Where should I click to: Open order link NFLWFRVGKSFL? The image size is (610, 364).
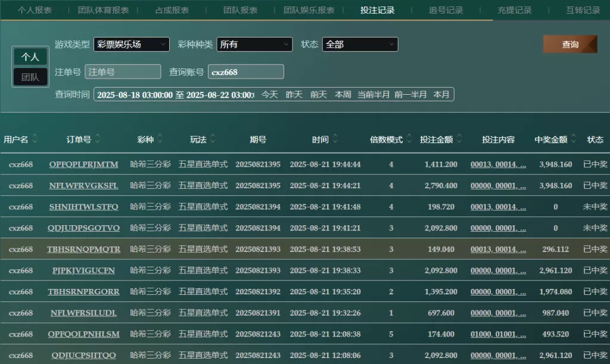[x=83, y=185]
